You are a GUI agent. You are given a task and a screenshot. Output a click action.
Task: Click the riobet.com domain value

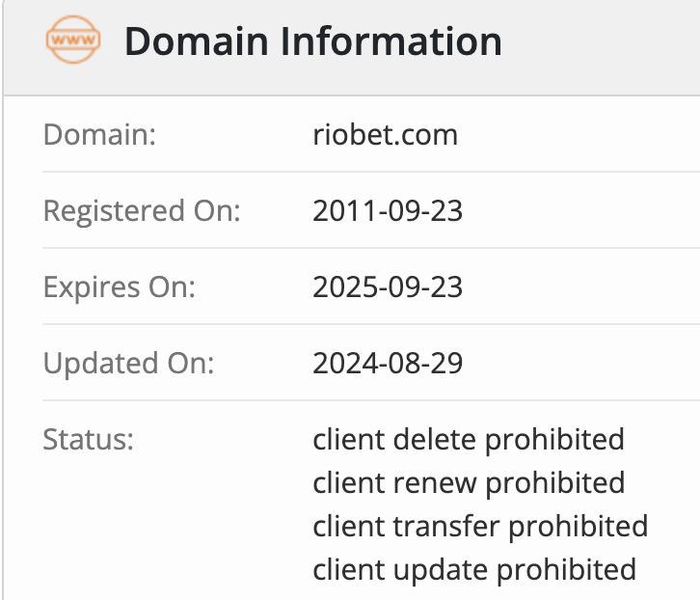pyautogui.click(x=386, y=134)
